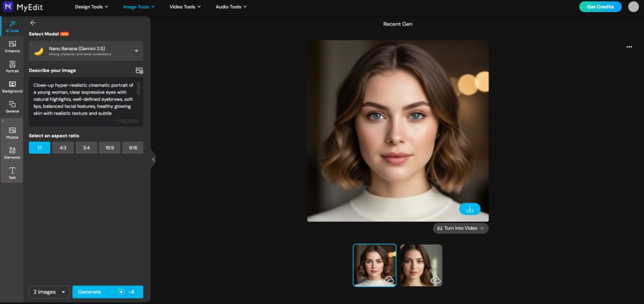Open the Image Tools menu
This screenshot has height=304, width=644.
click(139, 7)
